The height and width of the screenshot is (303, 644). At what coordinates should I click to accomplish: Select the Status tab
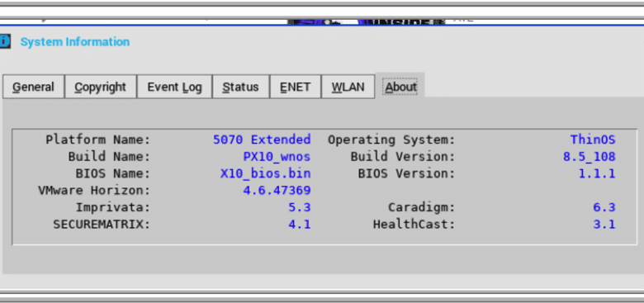click(241, 87)
